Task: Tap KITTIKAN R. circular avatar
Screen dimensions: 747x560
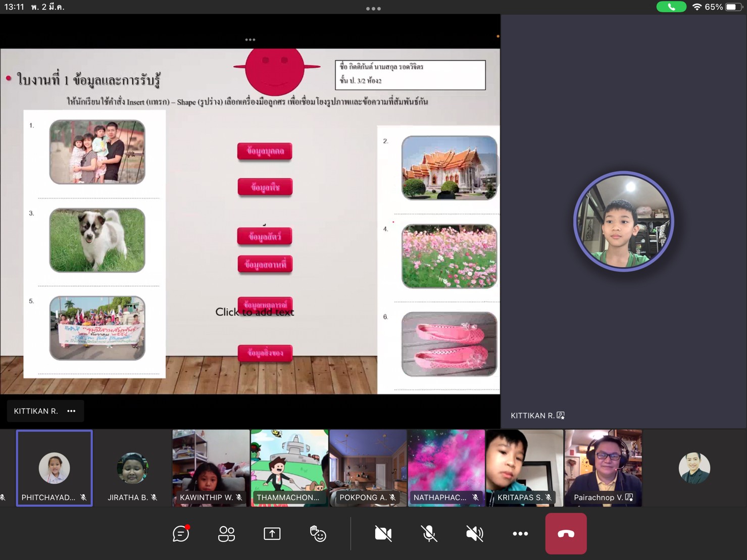Action: click(x=623, y=222)
